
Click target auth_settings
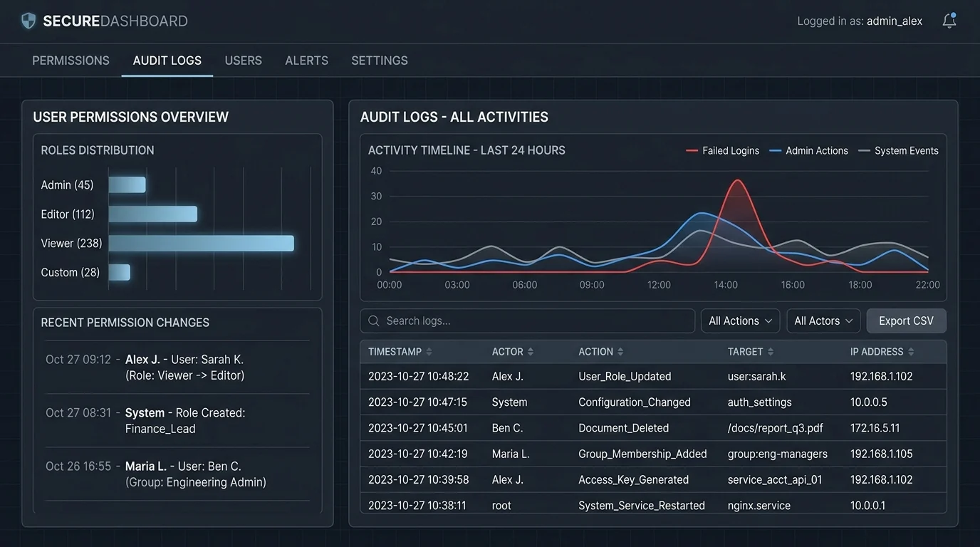coord(759,402)
